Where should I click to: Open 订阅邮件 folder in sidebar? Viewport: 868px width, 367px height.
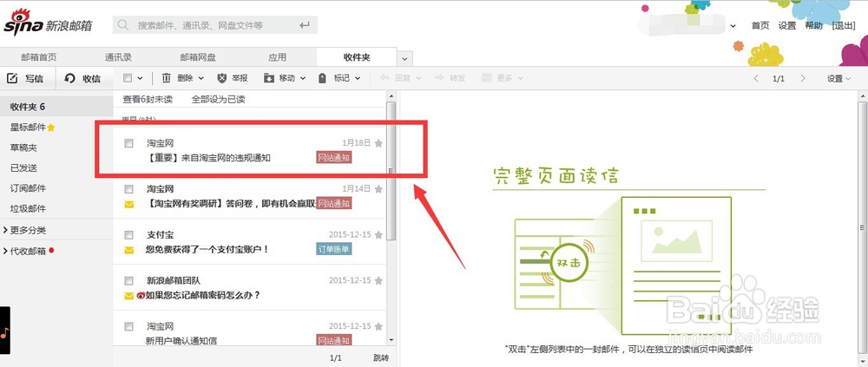pyautogui.click(x=29, y=188)
